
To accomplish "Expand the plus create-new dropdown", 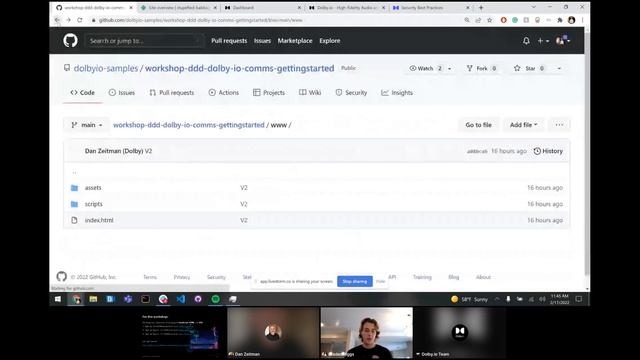I will [x=542, y=41].
